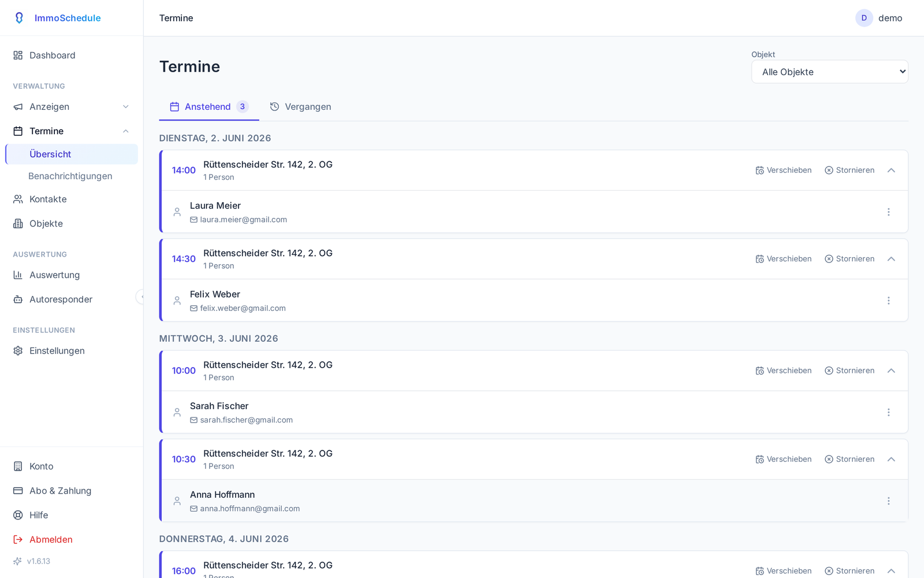Switch to the Vergangen tab
The image size is (924, 578).
[x=300, y=107]
